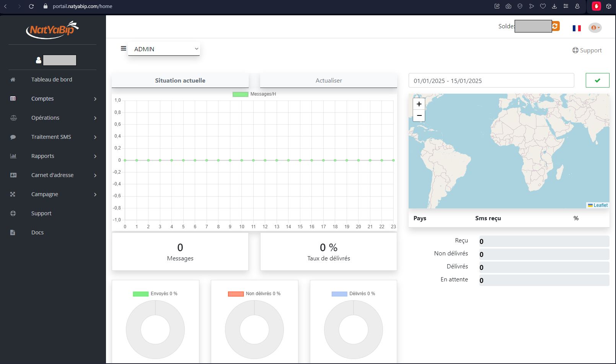Screen dimensions: 616x364
Task: Zoom out on the map
Action: pyautogui.click(x=419, y=115)
